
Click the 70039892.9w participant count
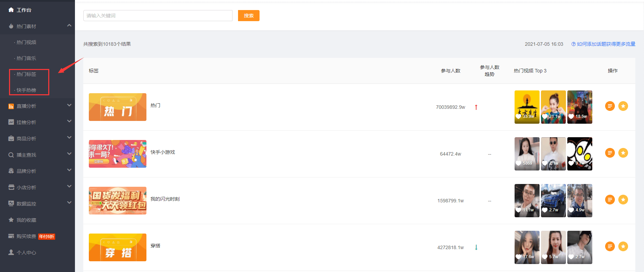[450, 107]
